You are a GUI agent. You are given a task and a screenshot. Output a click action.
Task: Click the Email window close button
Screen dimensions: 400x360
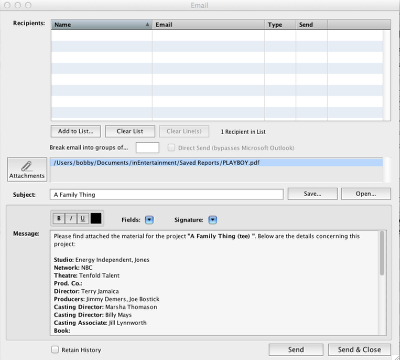click(8, 5)
